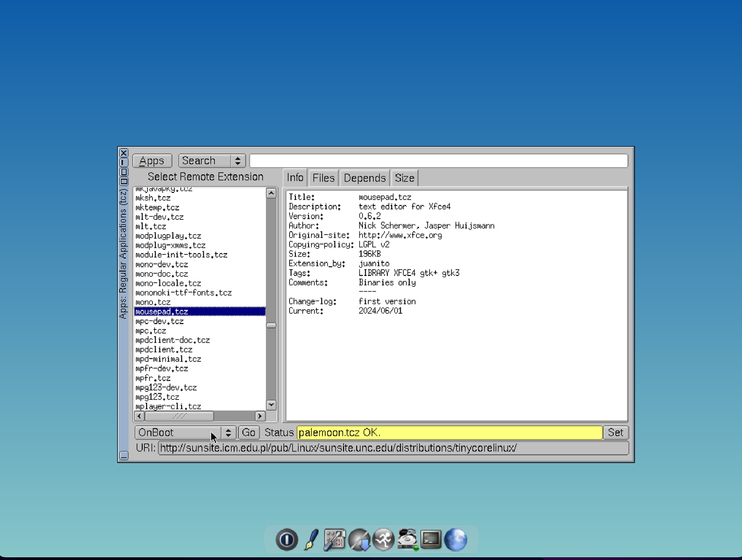Open the Mount tool drive icon

coord(407,539)
